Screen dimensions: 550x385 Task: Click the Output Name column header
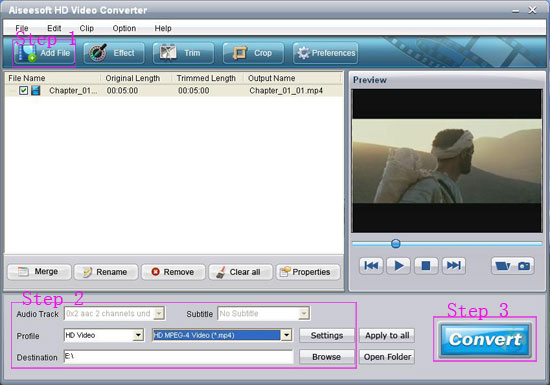293,78
